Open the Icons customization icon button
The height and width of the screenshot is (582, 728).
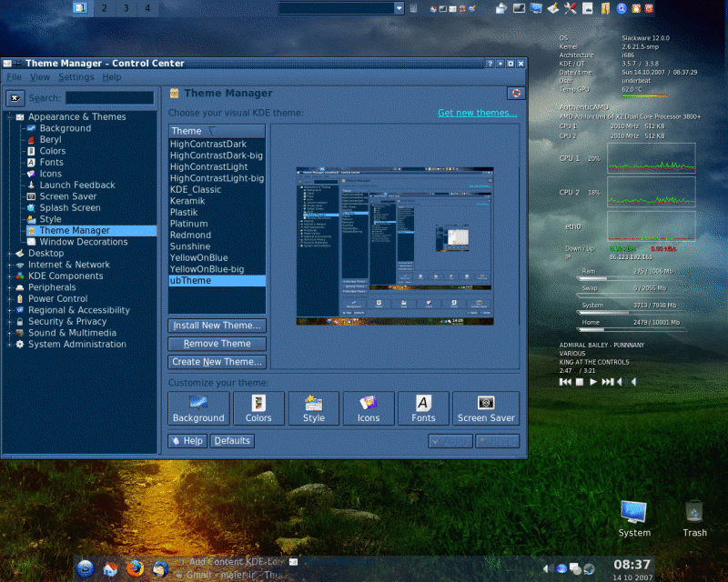point(369,408)
